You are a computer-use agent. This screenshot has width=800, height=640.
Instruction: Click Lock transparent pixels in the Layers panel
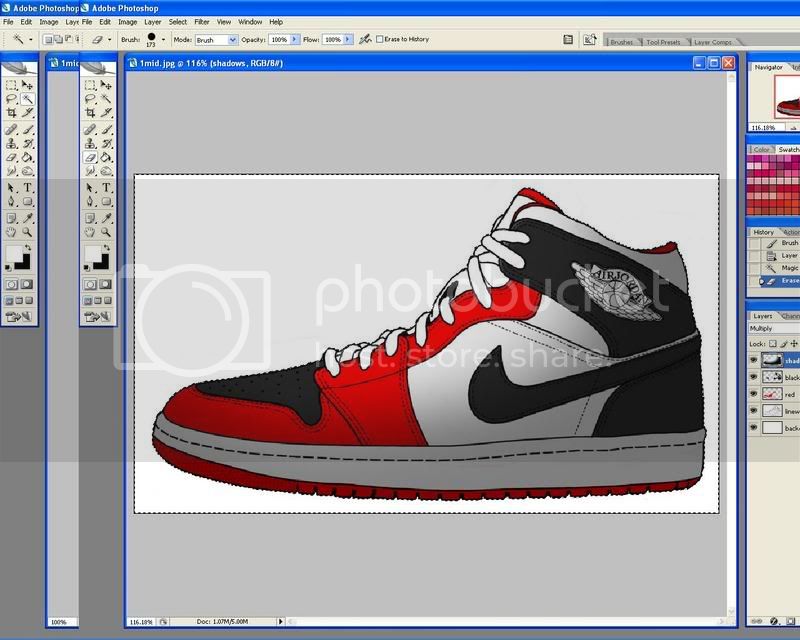(772, 343)
